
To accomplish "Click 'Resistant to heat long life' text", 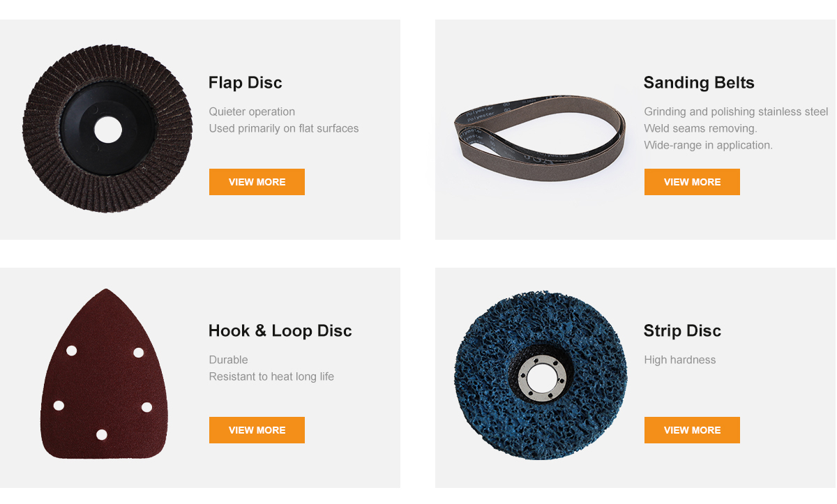I will tap(271, 376).
